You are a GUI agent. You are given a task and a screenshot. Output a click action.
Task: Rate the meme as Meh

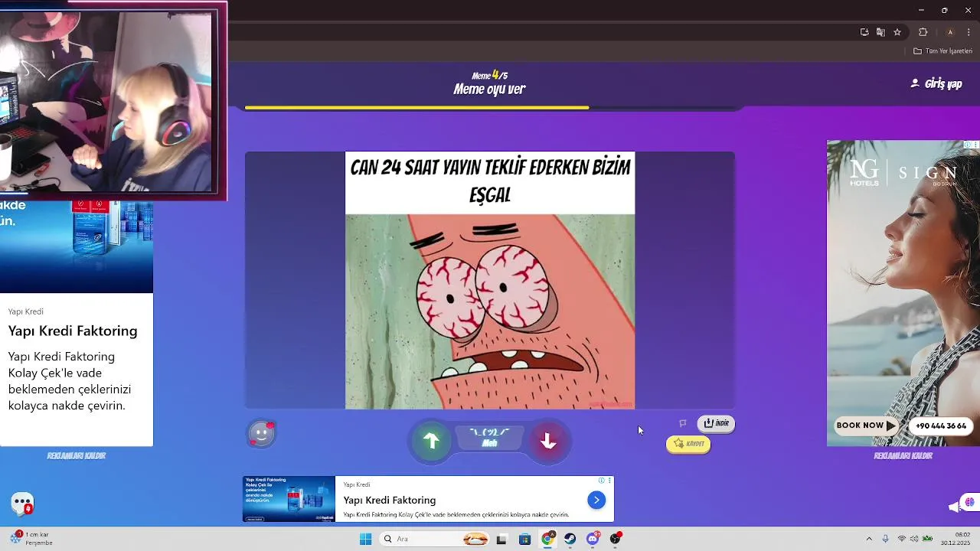489,438
